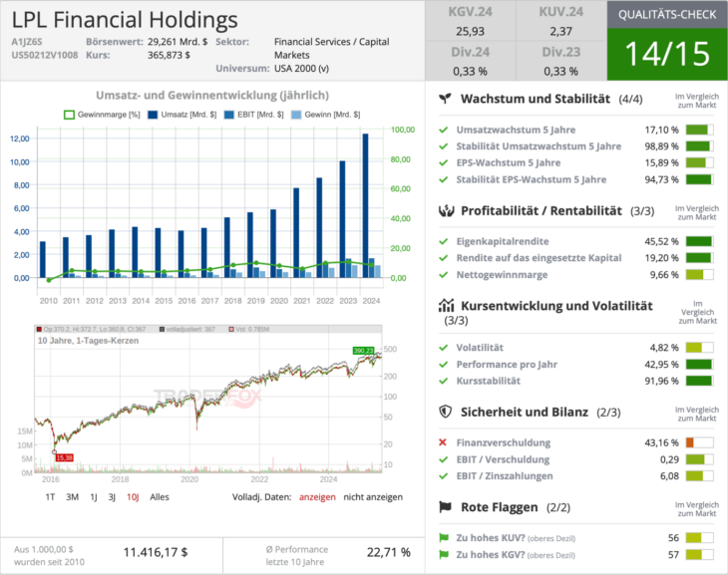Click anzeigen for volladjustierte Daten
The image size is (728, 575).
click(x=317, y=497)
